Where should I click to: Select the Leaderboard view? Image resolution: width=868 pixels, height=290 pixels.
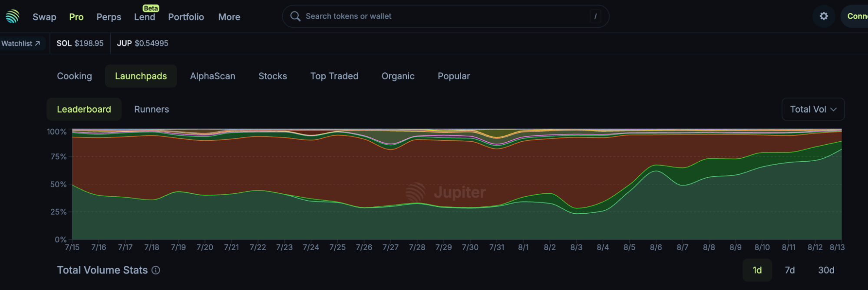[84, 109]
